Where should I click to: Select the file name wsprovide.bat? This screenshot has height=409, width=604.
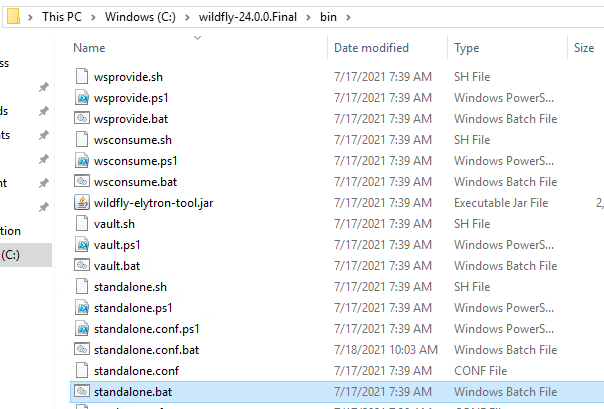pyautogui.click(x=131, y=119)
